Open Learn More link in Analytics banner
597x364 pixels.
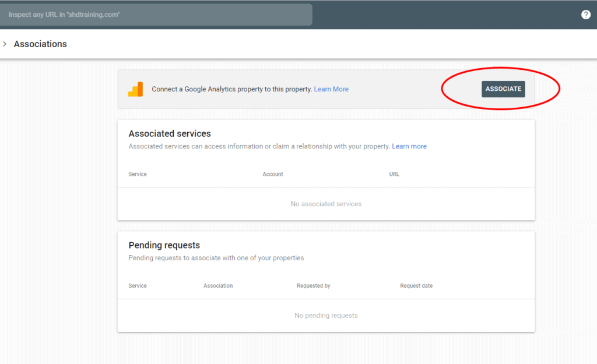(x=331, y=89)
